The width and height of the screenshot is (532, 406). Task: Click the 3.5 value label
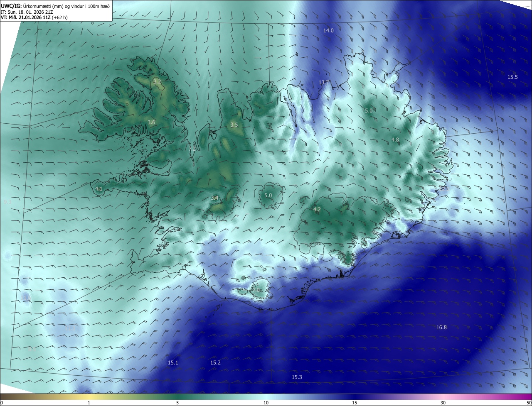pyautogui.click(x=234, y=125)
